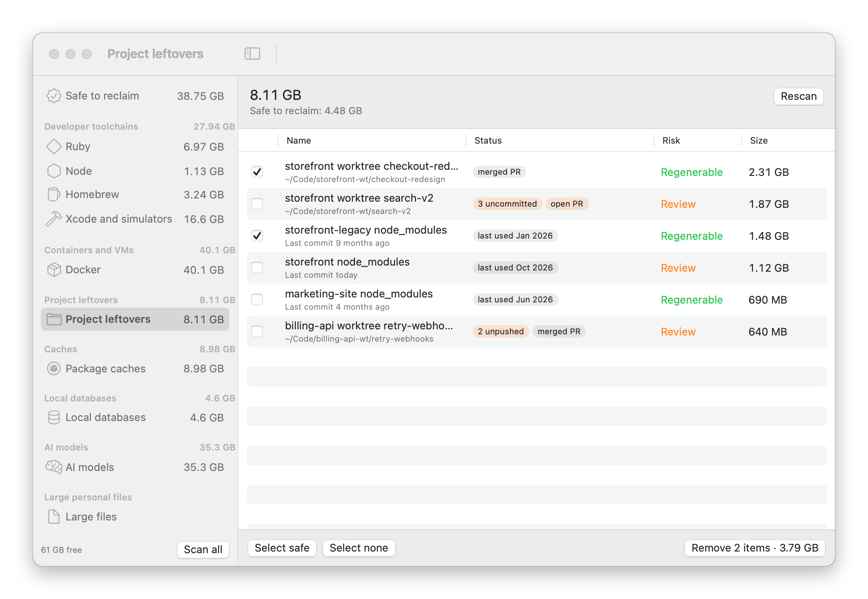Check the storefront node_modules checkbox
868x599 pixels.
257,268
